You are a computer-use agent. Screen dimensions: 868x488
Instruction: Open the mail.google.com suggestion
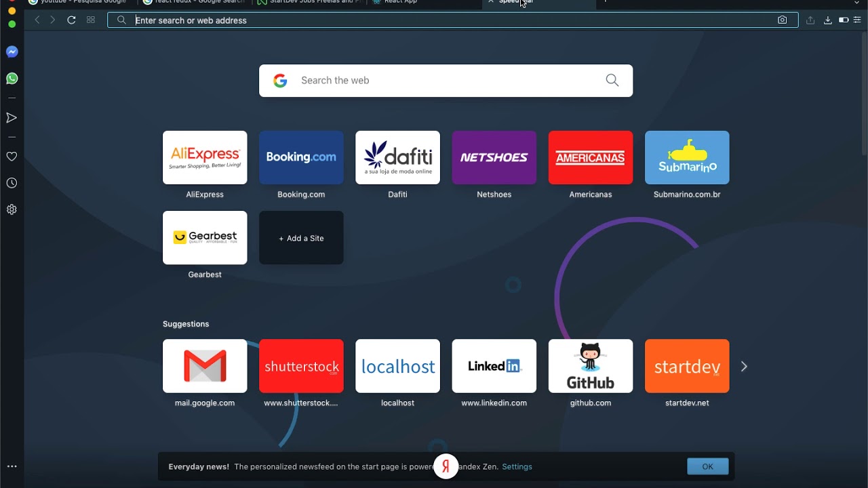point(205,366)
